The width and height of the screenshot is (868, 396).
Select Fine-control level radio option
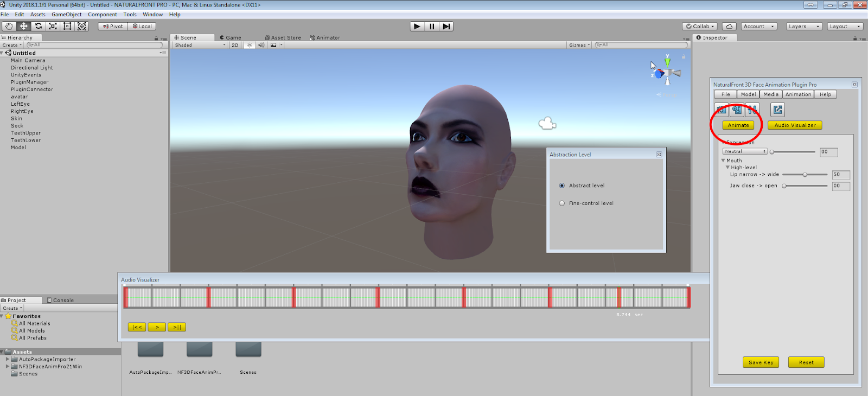[562, 203]
